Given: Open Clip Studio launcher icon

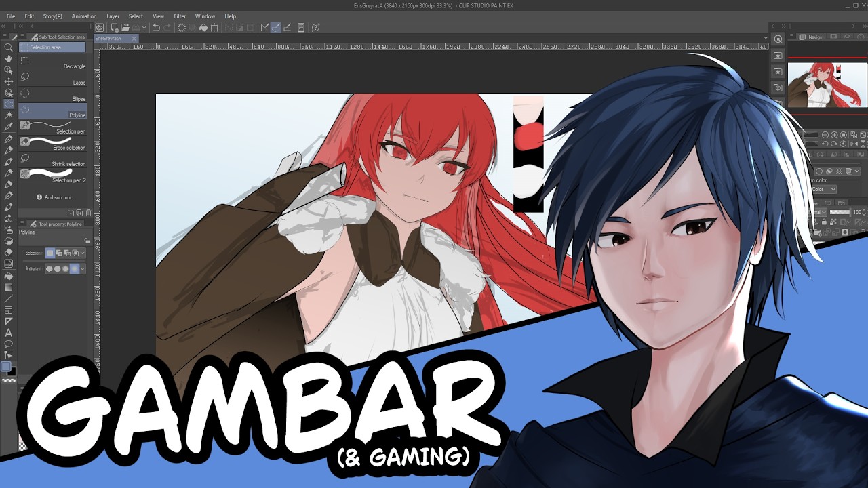Looking at the screenshot, I should click(100, 28).
